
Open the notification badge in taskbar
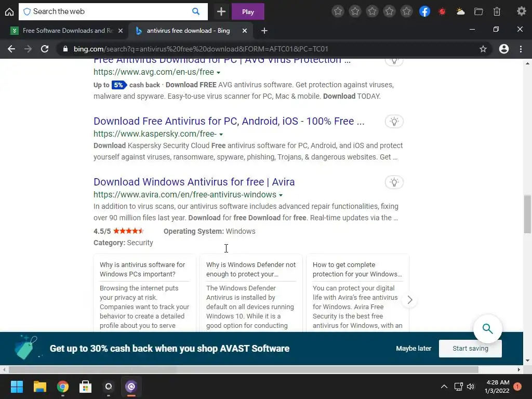[517, 387]
